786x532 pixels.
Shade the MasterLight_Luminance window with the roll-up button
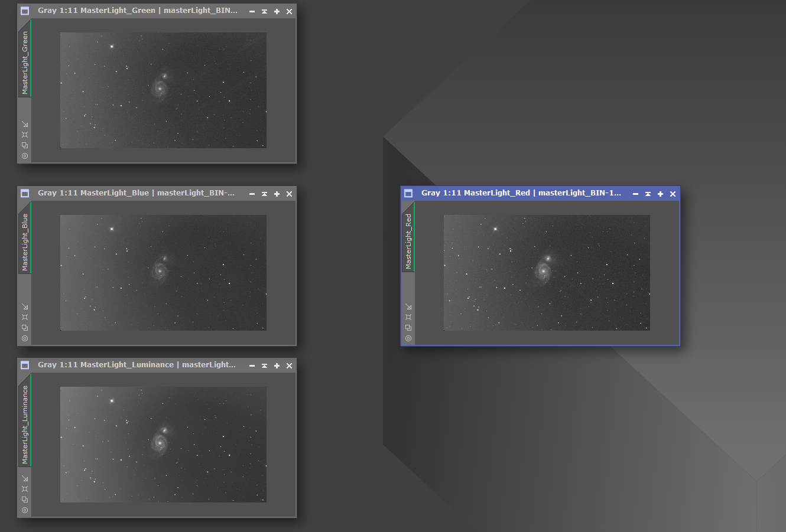coord(264,365)
